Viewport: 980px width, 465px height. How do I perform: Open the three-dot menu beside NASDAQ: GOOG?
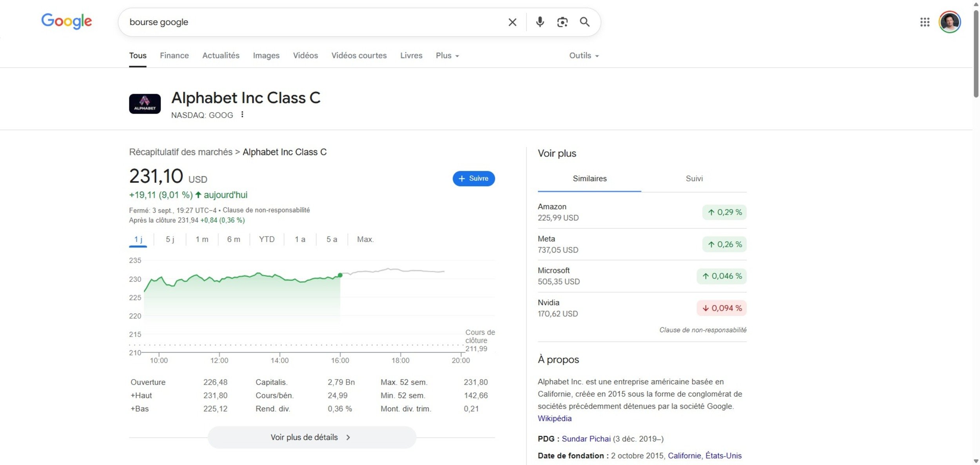(243, 114)
